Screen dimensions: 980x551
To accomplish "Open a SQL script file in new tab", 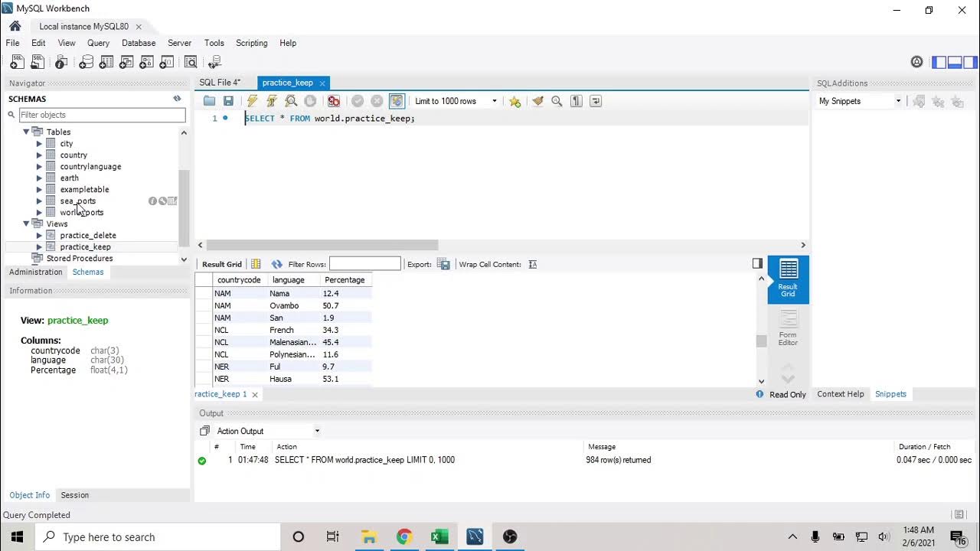I will (x=37, y=63).
